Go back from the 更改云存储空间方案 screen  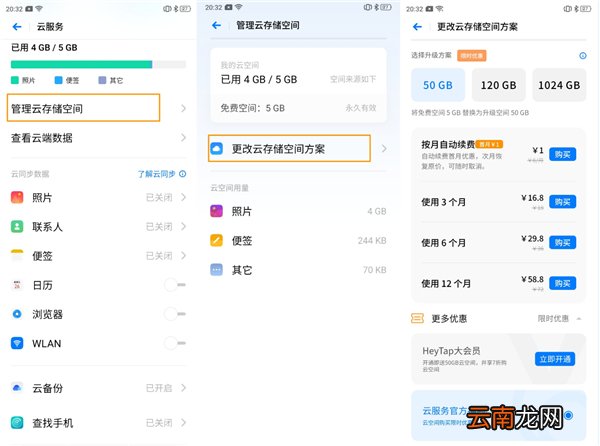(417, 27)
